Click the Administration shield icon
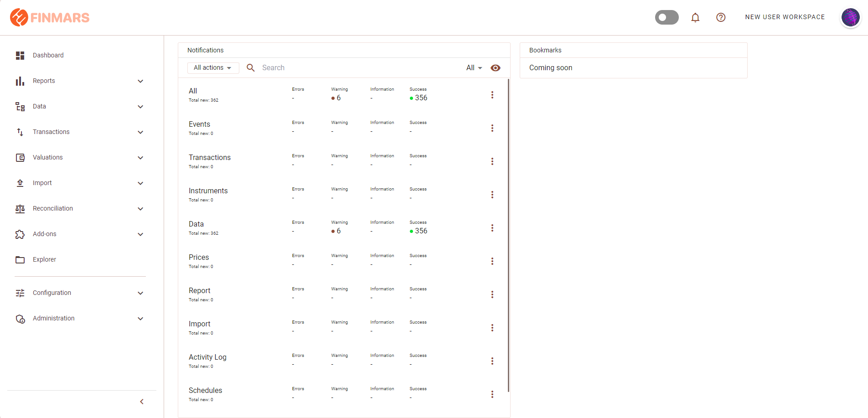The width and height of the screenshot is (868, 418). coord(20,319)
